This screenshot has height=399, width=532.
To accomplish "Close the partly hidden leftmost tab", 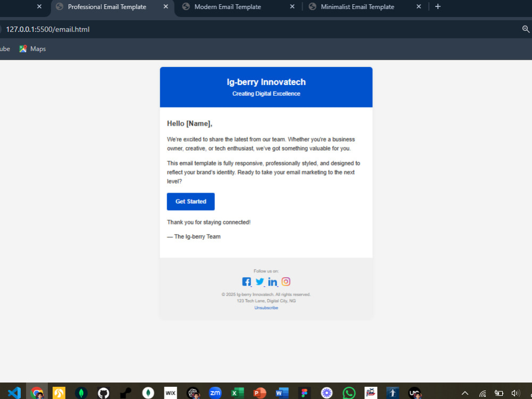I will (x=39, y=6).
